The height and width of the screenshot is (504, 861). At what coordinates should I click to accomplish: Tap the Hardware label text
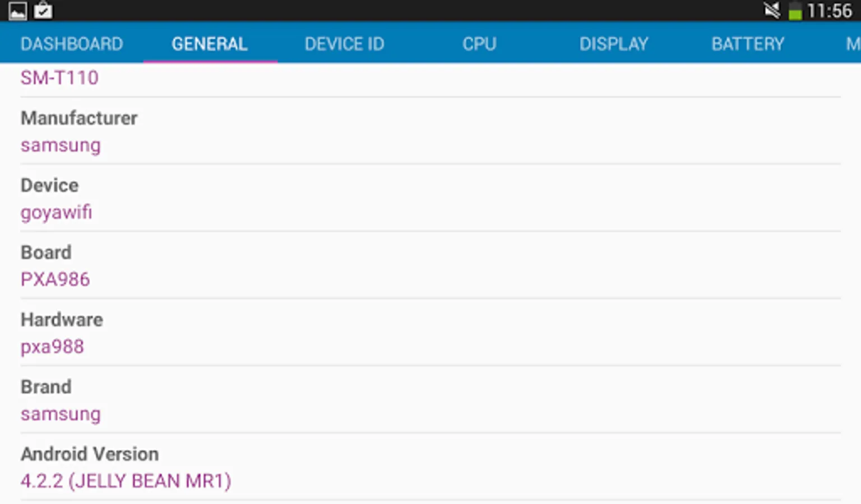tap(62, 320)
